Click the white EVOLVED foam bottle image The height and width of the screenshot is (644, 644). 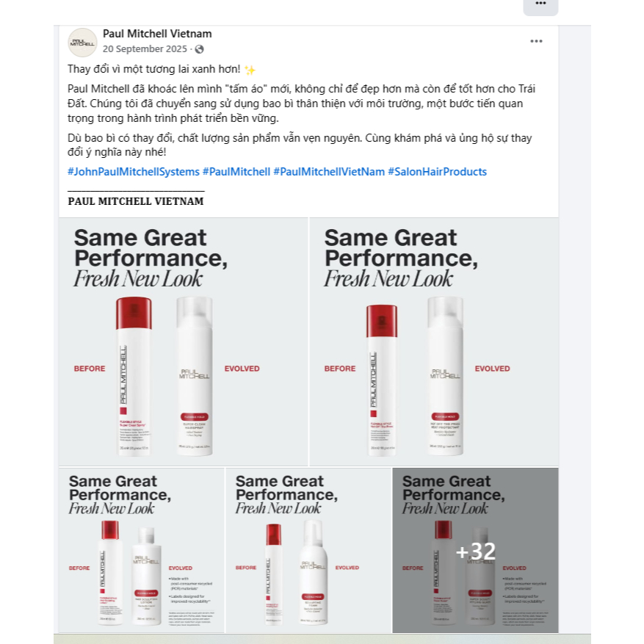314,573
